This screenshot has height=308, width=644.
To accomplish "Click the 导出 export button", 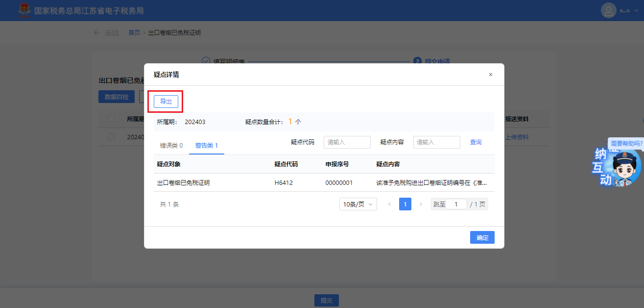I will (x=166, y=102).
